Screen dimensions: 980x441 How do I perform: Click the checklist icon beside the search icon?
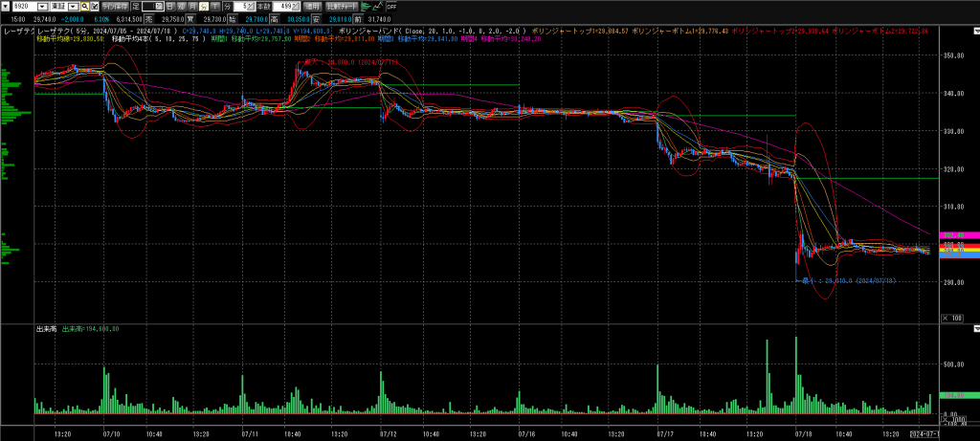tap(95, 6)
